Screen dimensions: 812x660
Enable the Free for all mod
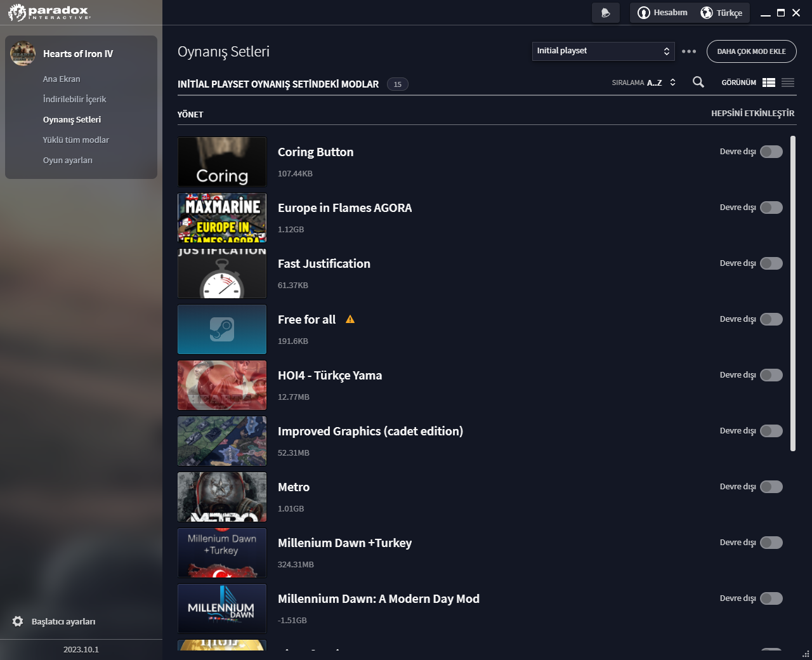point(771,319)
